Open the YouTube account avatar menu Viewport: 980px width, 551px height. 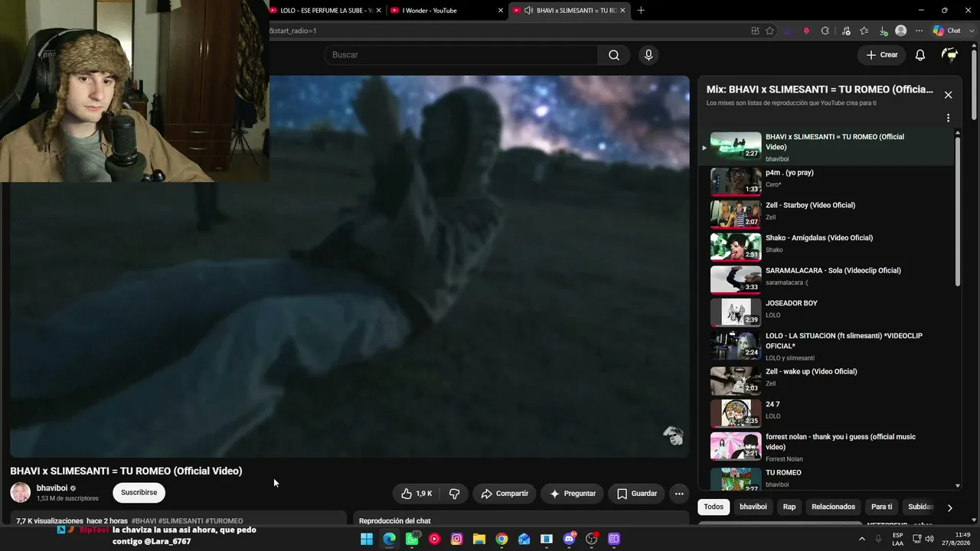tap(949, 55)
